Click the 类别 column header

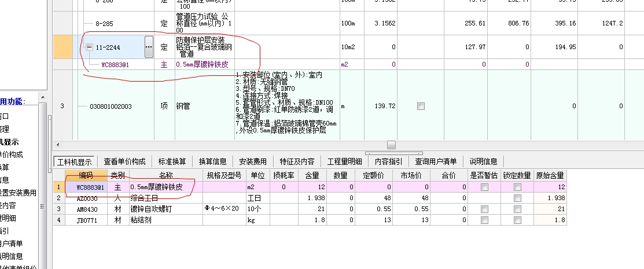coord(118,176)
